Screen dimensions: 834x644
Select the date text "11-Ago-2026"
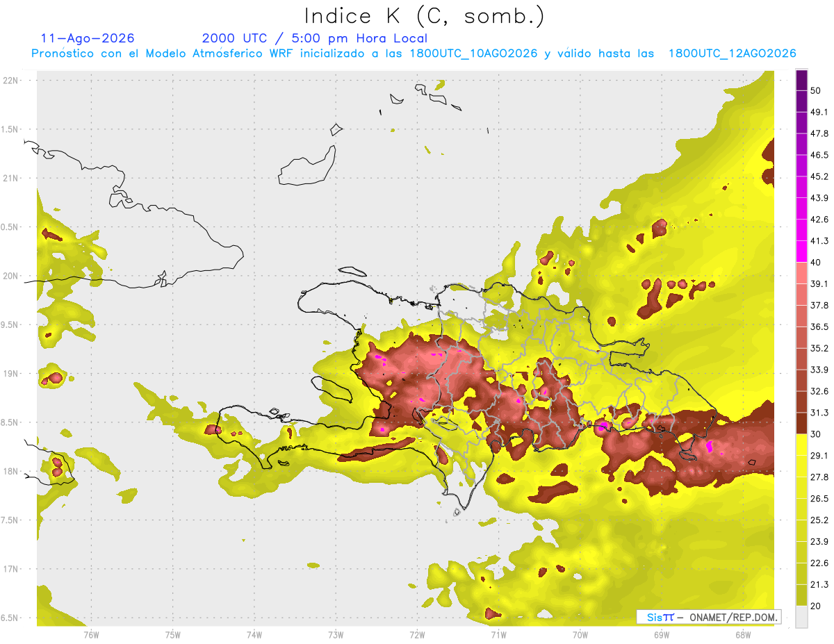pyautogui.click(x=88, y=38)
